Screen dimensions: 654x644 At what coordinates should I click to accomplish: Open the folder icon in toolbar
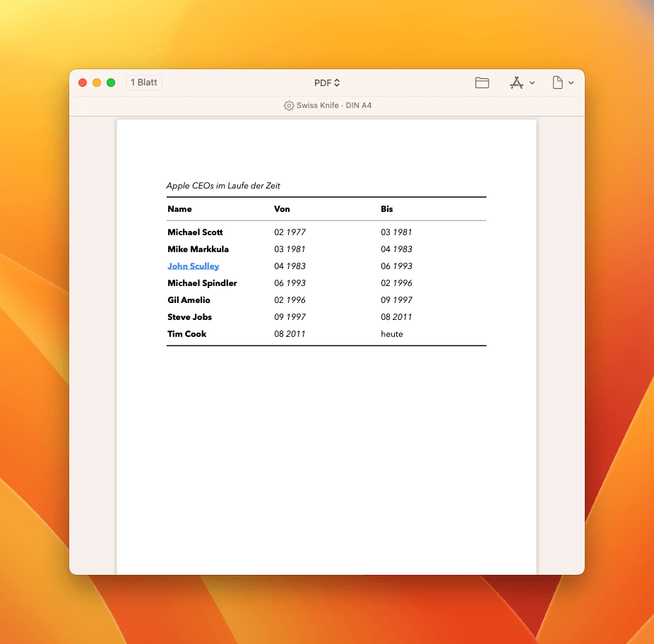(482, 83)
